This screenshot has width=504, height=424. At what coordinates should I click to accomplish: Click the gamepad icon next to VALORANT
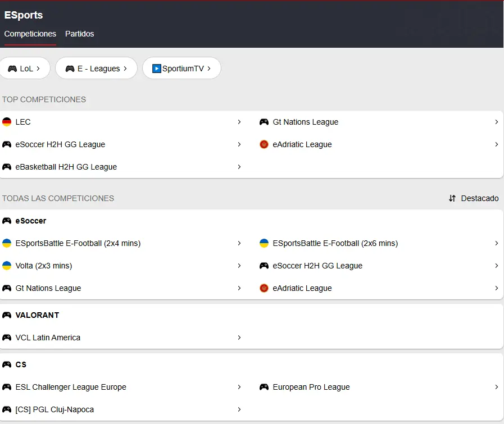pos(7,315)
